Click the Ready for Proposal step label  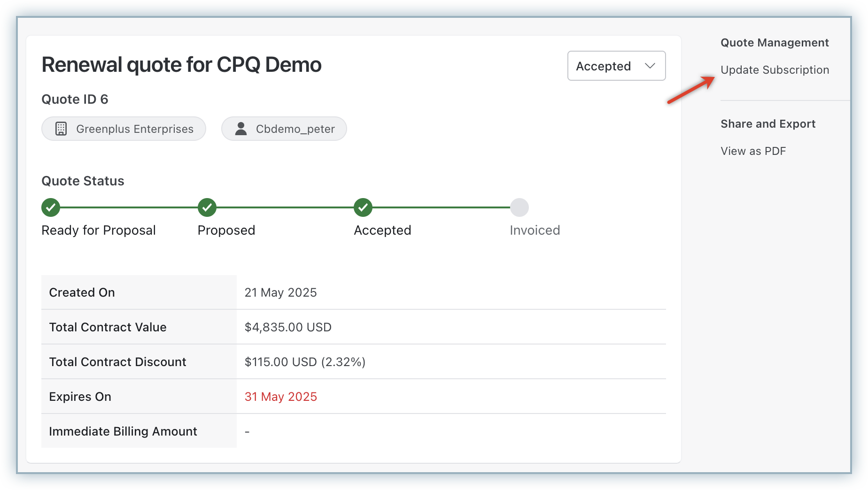tap(99, 230)
